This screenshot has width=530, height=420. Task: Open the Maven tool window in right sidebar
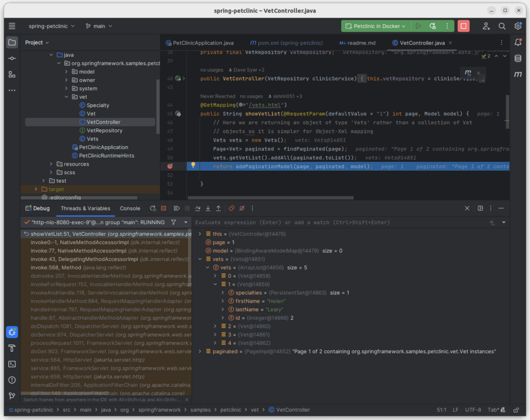coord(518,74)
